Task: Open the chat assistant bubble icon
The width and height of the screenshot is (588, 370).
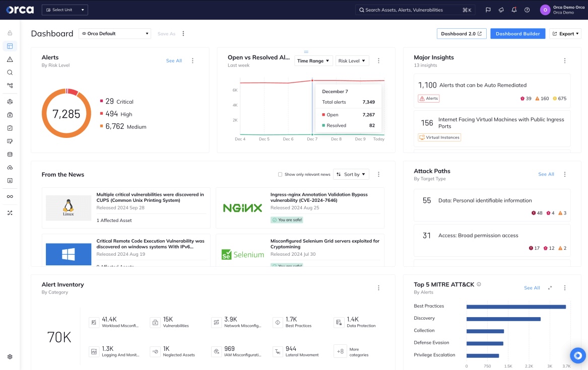Action: point(578,355)
